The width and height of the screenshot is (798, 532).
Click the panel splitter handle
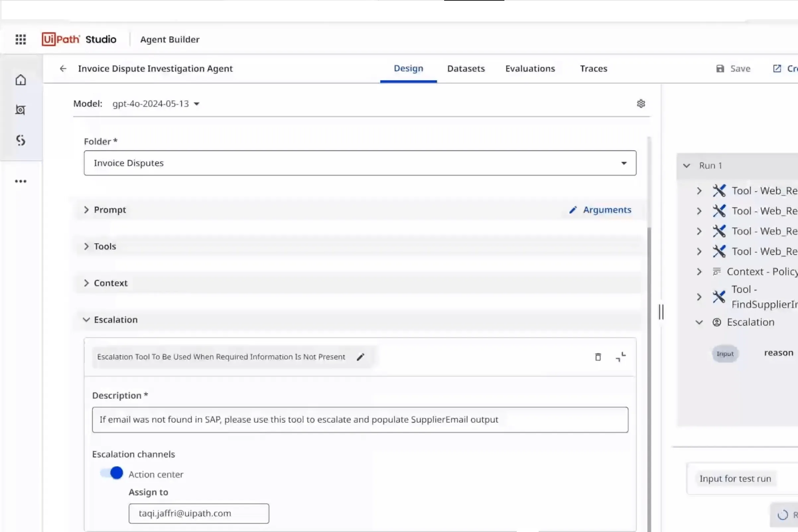(661, 312)
